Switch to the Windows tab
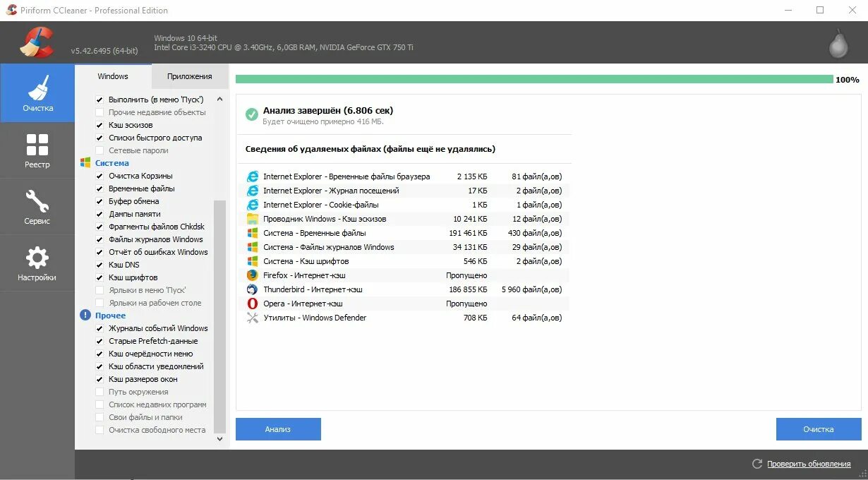Viewport: 868px width, 480px height. pyautogui.click(x=113, y=76)
